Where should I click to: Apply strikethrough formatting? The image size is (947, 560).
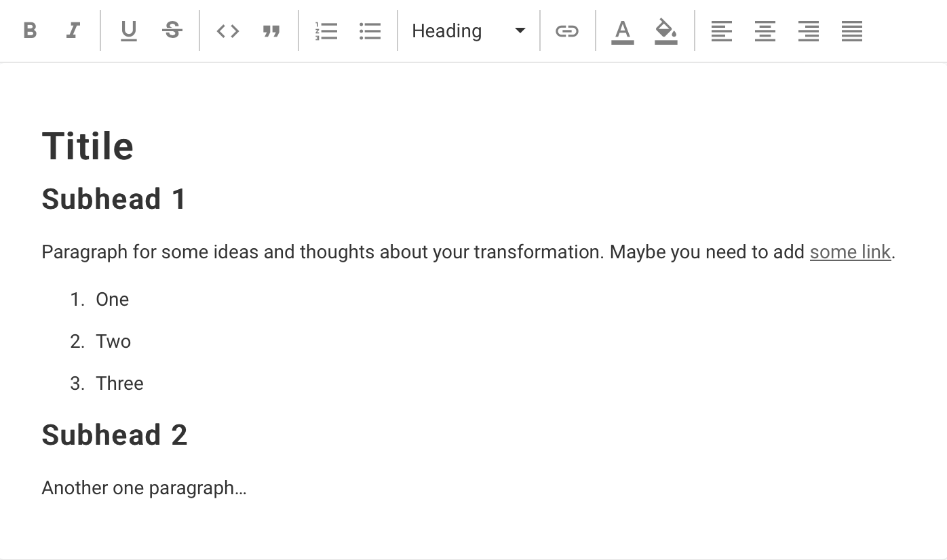pos(172,31)
